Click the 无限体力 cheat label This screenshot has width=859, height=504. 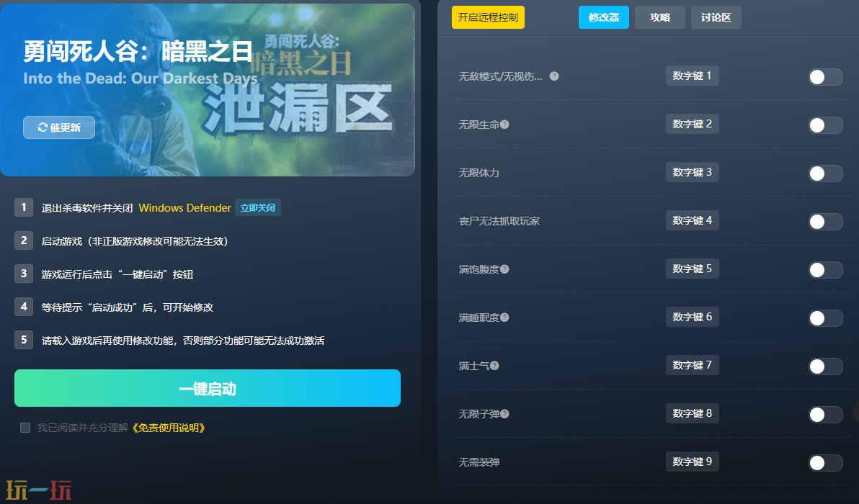click(x=479, y=173)
